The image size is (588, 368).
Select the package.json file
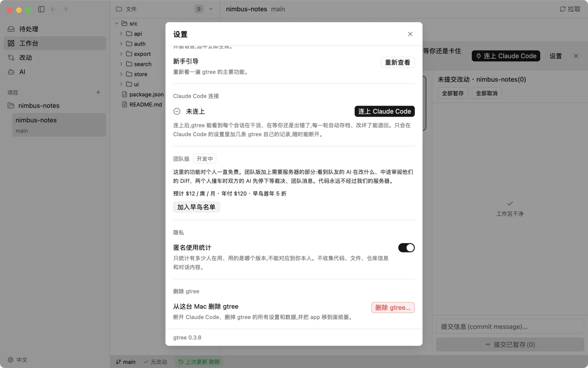pyautogui.click(x=143, y=95)
